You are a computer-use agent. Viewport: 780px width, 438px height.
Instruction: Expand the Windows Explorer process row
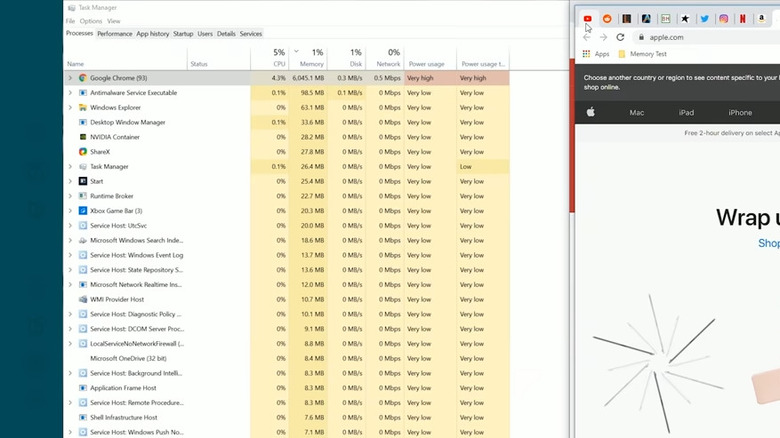pyautogui.click(x=70, y=107)
